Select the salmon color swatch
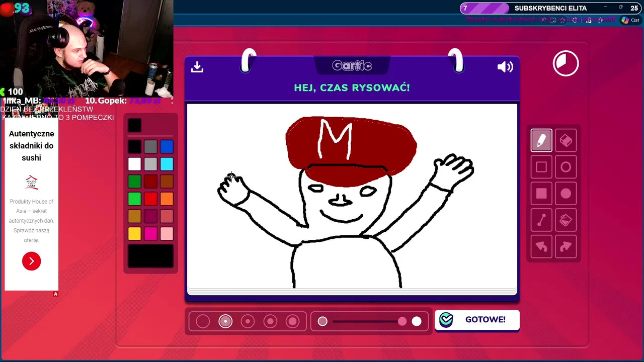The width and height of the screenshot is (644, 362). pyautogui.click(x=167, y=216)
